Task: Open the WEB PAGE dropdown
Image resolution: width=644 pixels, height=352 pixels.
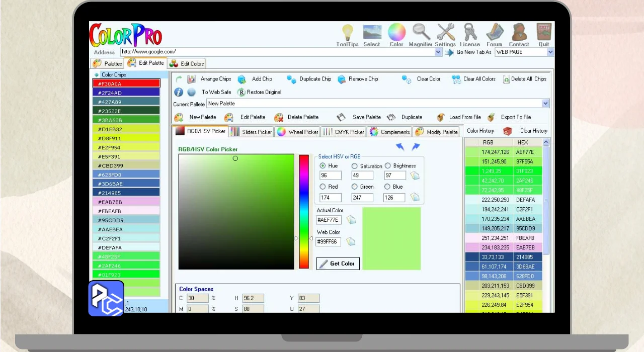Action: point(550,52)
